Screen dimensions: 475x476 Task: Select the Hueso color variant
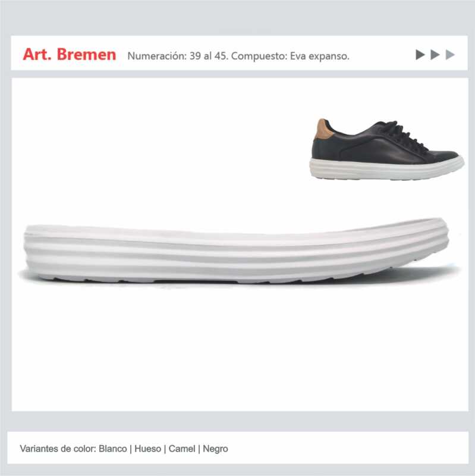point(147,449)
